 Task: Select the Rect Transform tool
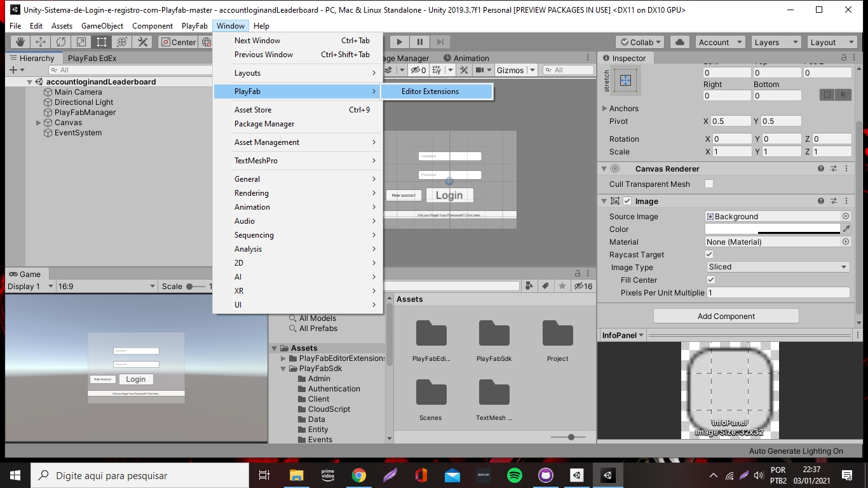coord(101,42)
